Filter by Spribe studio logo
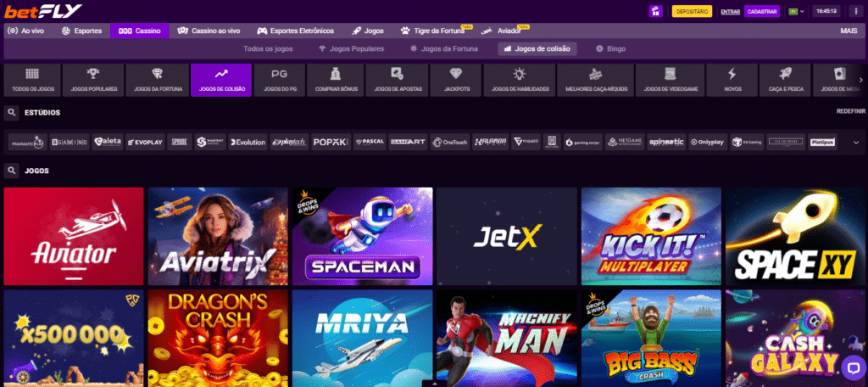 [180, 143]
